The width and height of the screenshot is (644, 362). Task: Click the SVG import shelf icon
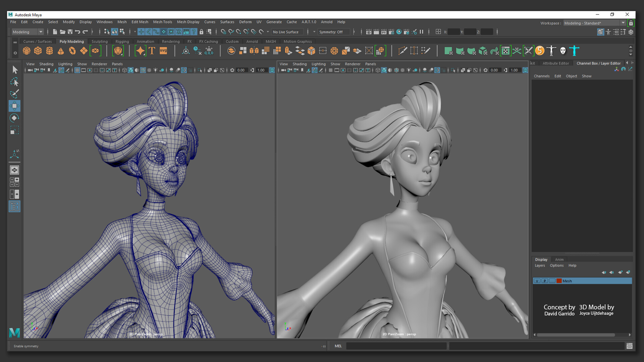click(163, 51)
